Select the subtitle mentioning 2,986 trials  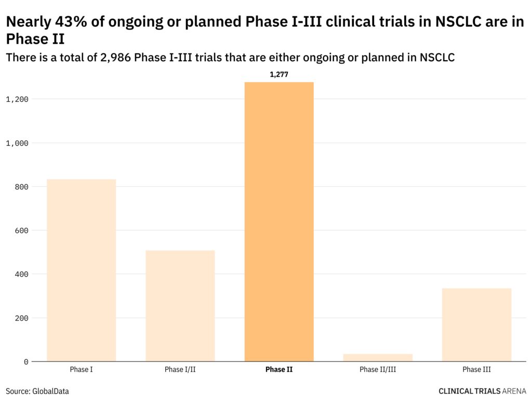pos(230,57)
